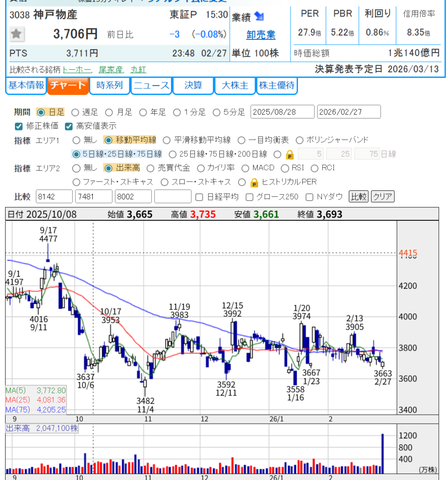Screen dimensions: 448x480
Task: Open the 丸紅 comparison stock link
Action: pyautogui.click(x=138, y=70)
